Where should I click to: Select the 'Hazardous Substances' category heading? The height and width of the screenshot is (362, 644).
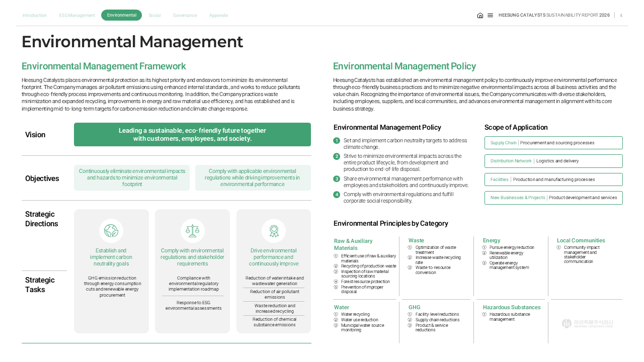click(512, 307)
